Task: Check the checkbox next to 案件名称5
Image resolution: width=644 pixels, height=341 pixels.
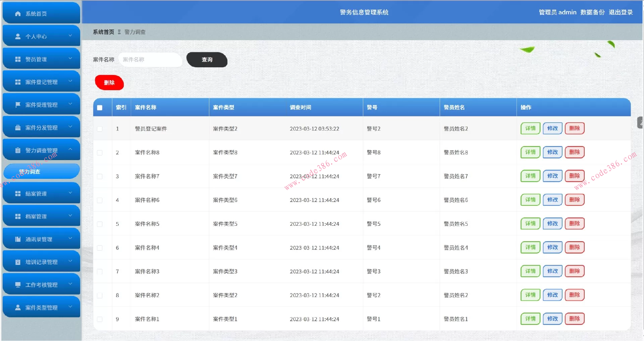Action: click(x=99, y=224)
